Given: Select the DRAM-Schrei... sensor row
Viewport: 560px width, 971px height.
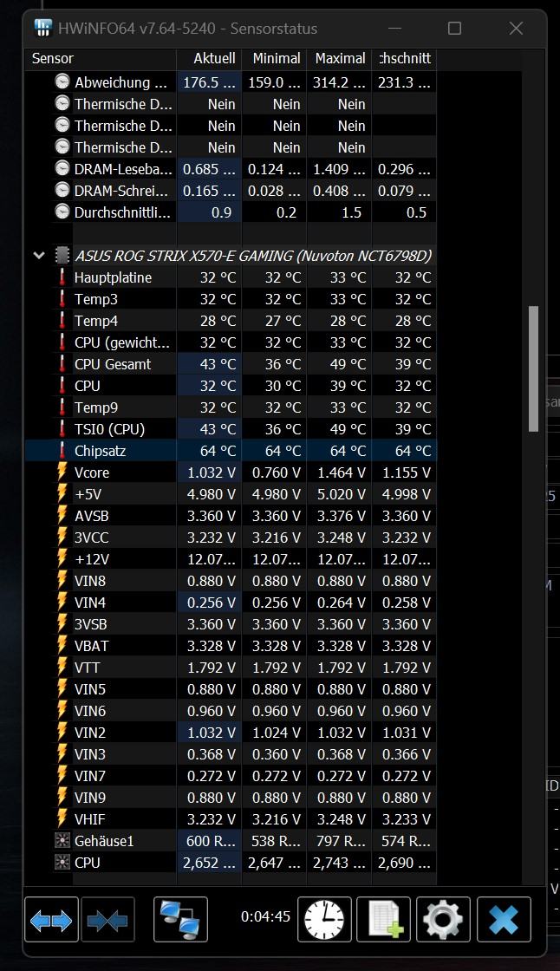Looking at the screenshot, I should (231, 191).
